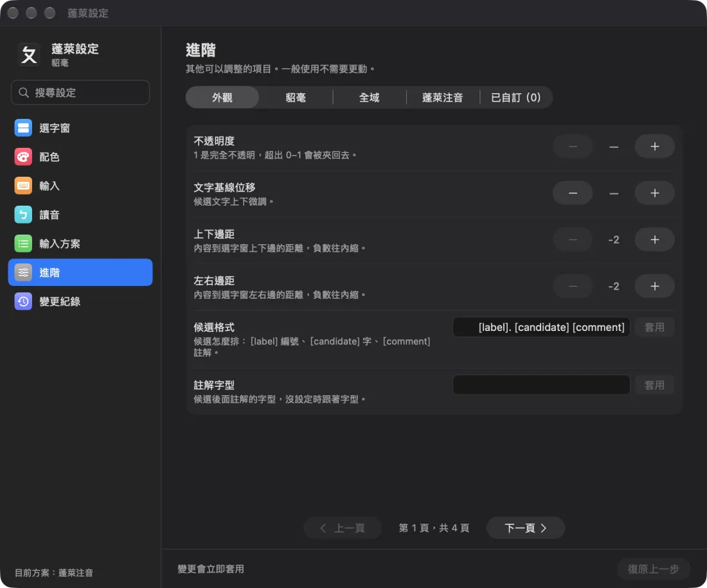Decrease 文字基線位移 with minus button
Image resolution: width=707 pixels, height=588 pixels.
[x=573, y=193]
